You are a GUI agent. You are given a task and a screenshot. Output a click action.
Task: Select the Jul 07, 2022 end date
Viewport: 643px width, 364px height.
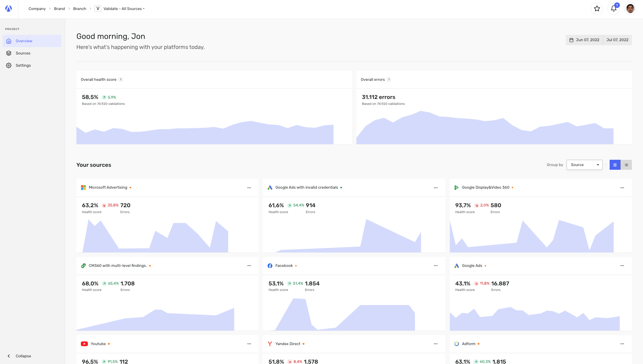point(617,40)
